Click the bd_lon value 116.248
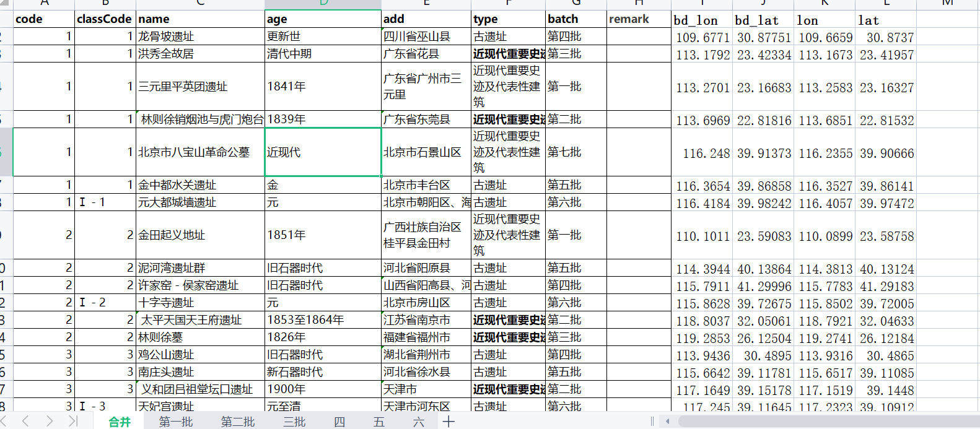 coord(702,153)
